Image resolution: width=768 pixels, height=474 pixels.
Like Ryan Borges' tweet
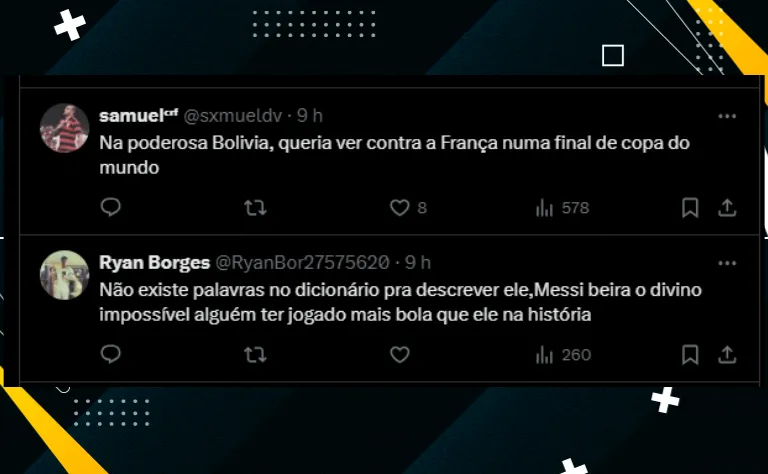pos(400,355)
